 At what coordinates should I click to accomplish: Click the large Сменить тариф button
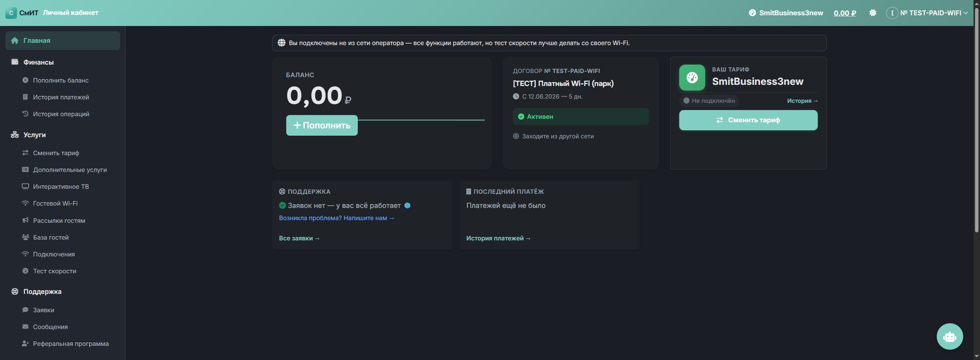pyautogui.click(x=748, y=120)
